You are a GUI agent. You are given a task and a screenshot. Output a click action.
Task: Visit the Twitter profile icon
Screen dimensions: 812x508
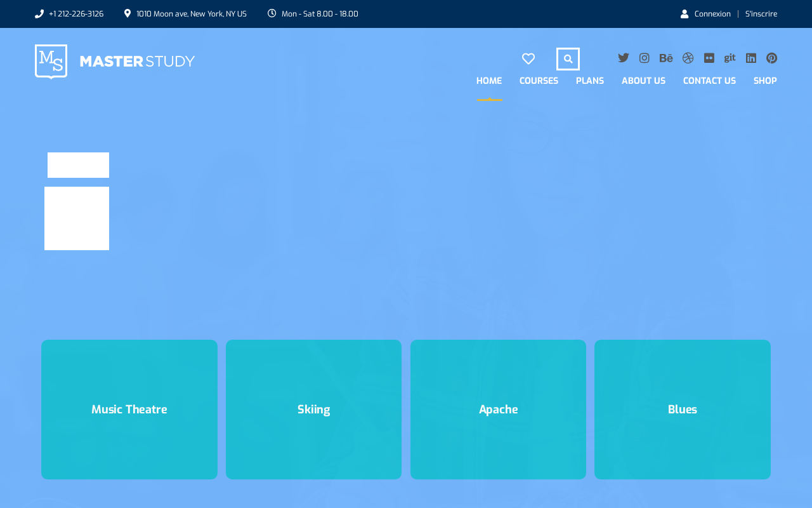624,58
